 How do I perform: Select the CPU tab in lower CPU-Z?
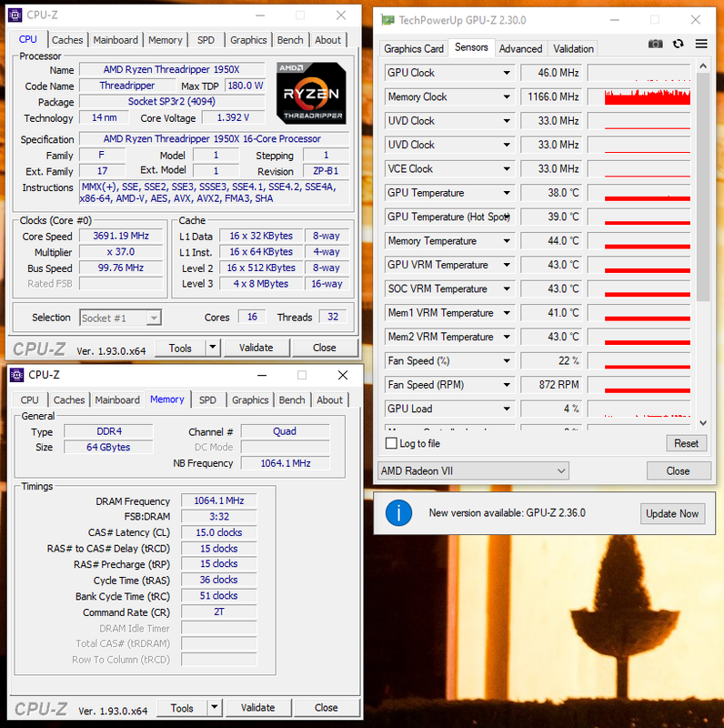29,399
